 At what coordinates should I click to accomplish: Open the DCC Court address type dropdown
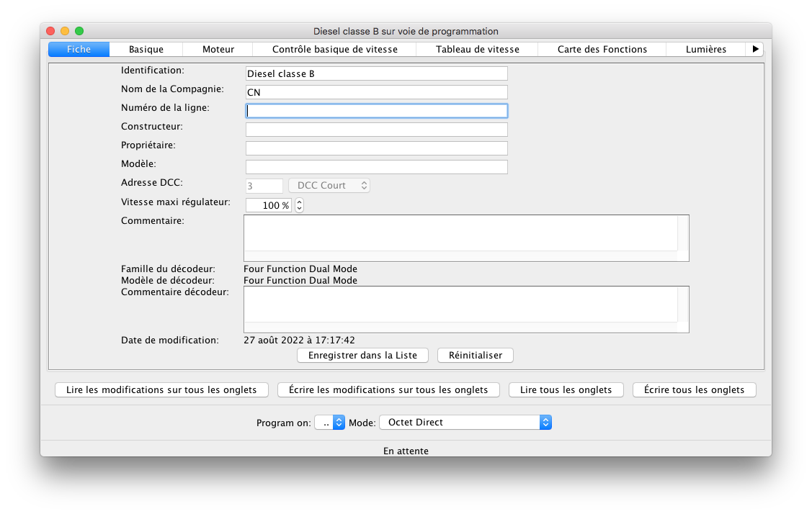click(x=329, y=186)
